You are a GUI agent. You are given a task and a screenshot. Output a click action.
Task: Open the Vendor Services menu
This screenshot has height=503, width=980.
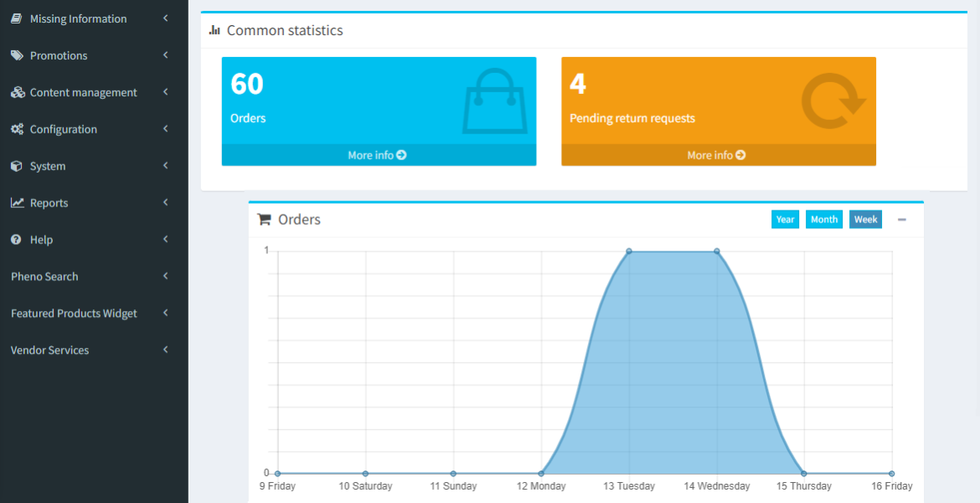point(50,350)
